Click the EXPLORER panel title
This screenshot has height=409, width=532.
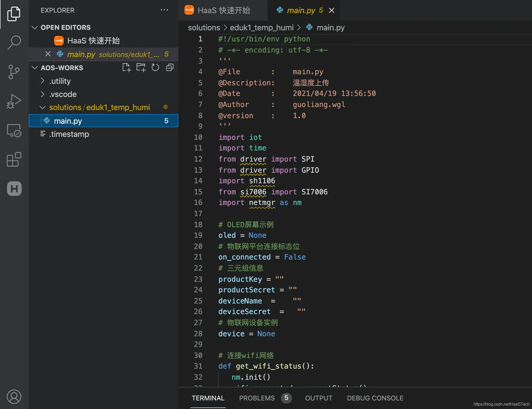pyautogui.click(x=57, y=10)
